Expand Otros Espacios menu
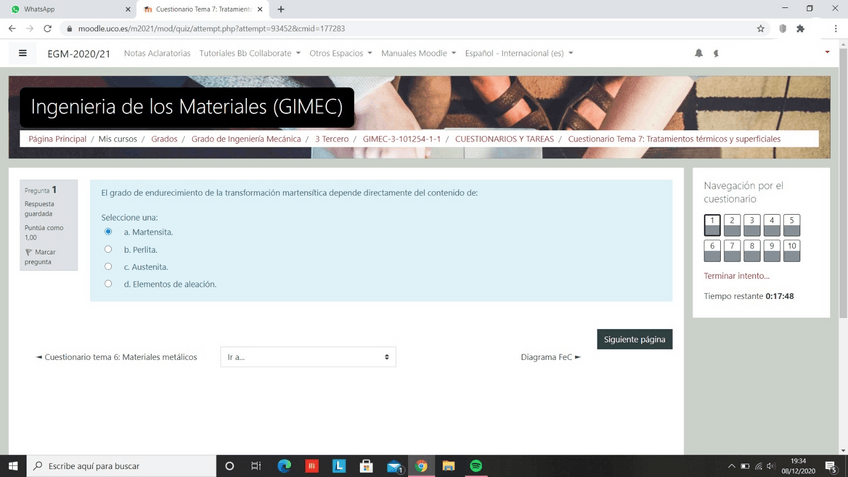The height and width of the screenshot is (477, 848). 340,53
